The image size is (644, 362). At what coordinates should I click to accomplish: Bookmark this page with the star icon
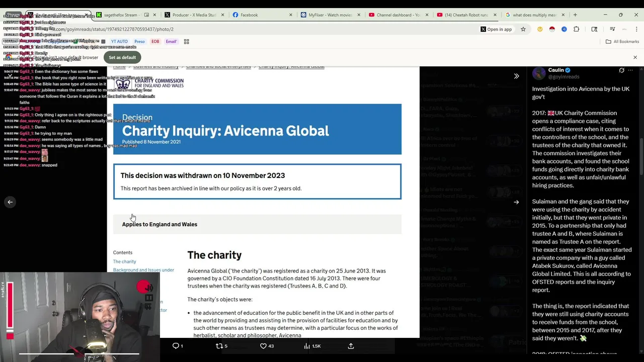[x=523, y=29]
